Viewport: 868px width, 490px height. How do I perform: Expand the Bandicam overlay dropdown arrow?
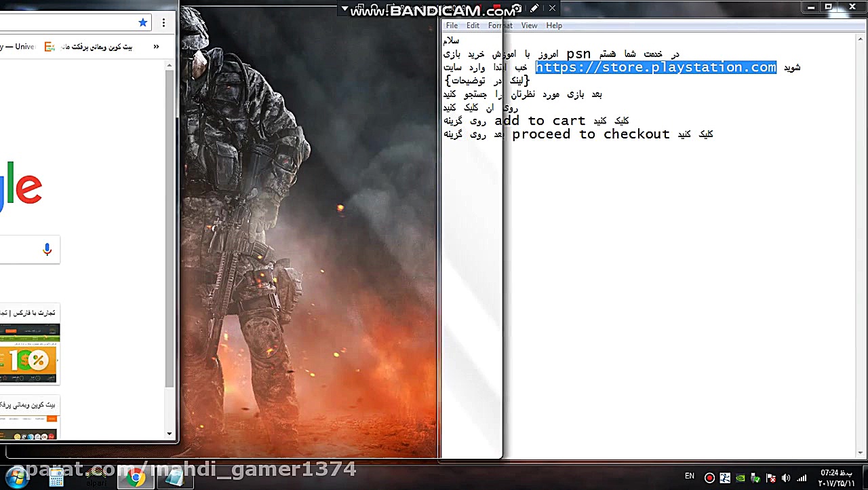[x=344, y=10]
